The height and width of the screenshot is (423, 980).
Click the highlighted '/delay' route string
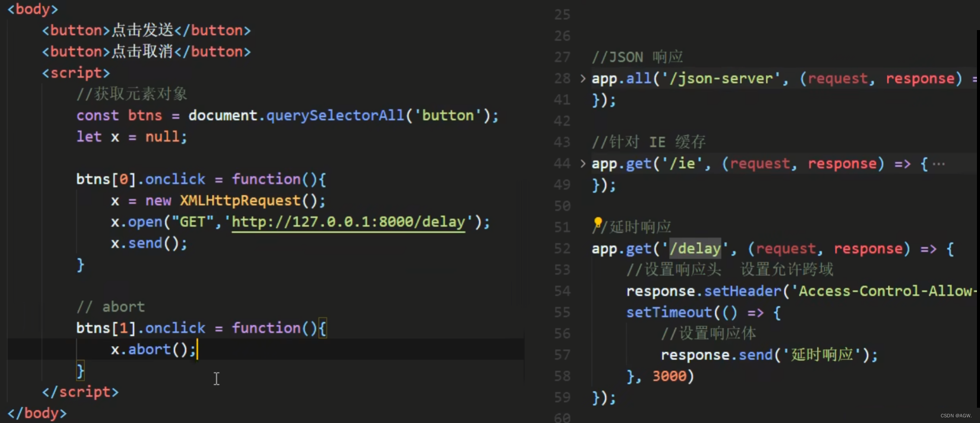pos(695,249)
